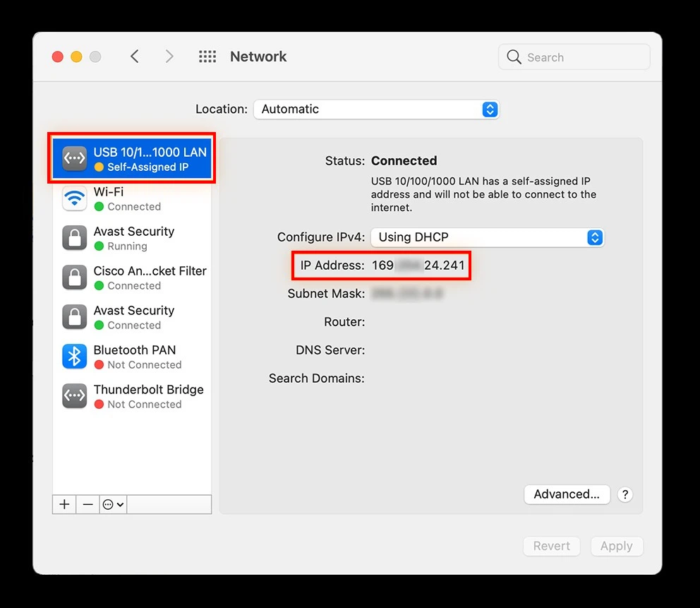The image size is (700, 608).
Task: Click red status dot under Thunderbolt Bridge
Action: click(x=99, y=405)
